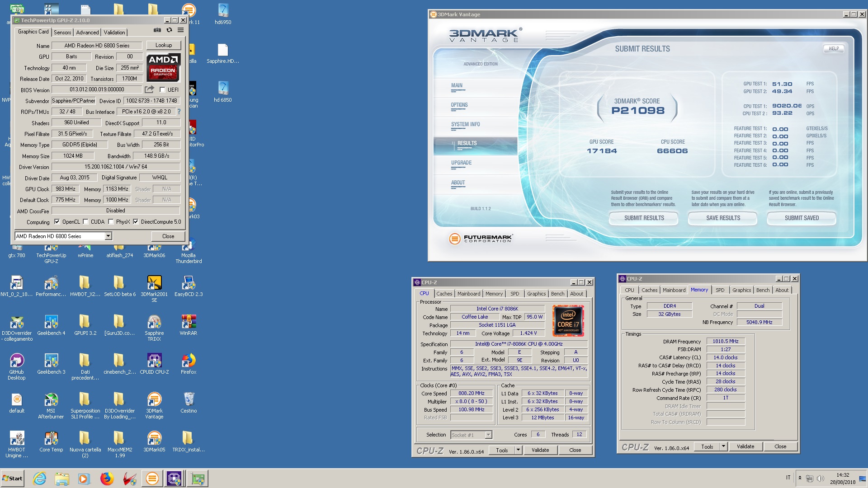This screenshot has height=488, width=868.
Task: Open 3DMark05 desktop shortcut
Action: pos(154,441)
